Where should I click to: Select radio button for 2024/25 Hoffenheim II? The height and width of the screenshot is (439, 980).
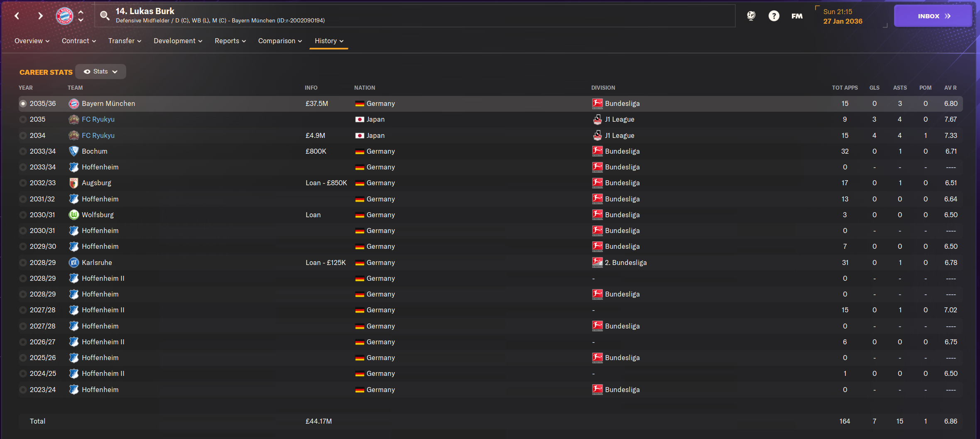tap(23, 374)
